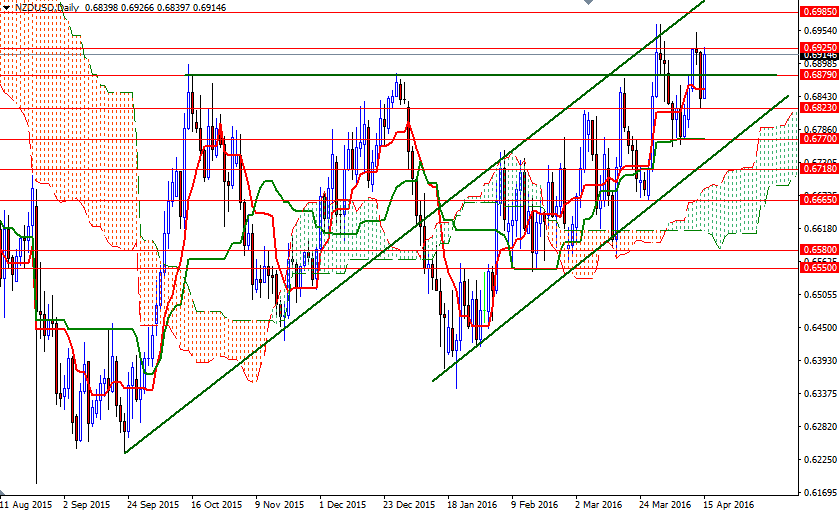Click the 23 Dec 2015 date label

point(409,505)
